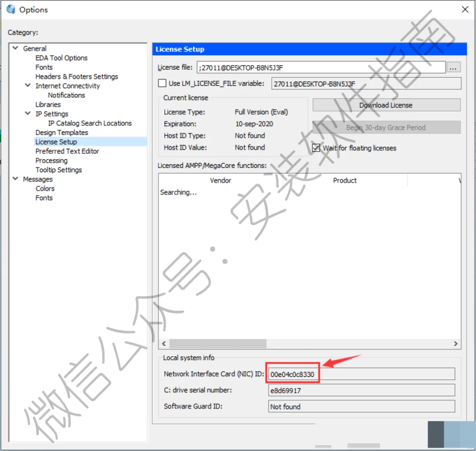
Task: Browse for license file with ellipsis button
Action: click(x=453, y=67)
